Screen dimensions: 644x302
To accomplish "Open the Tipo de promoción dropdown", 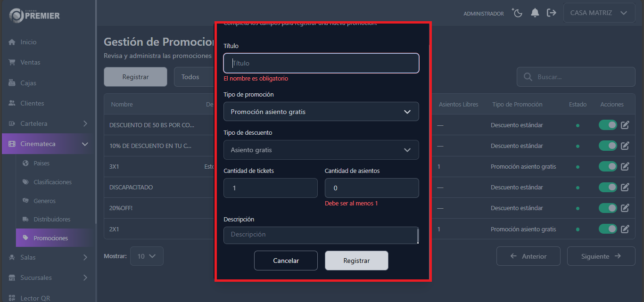I will tap(321, 112).
